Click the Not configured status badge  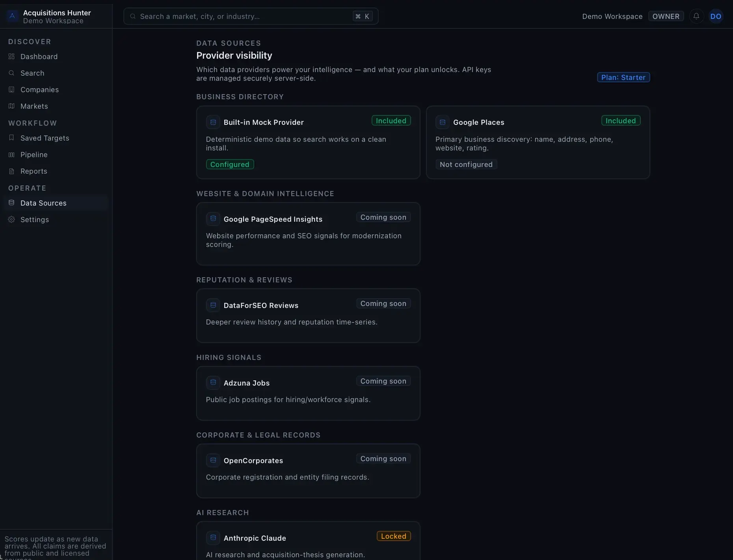click(466, 164)
